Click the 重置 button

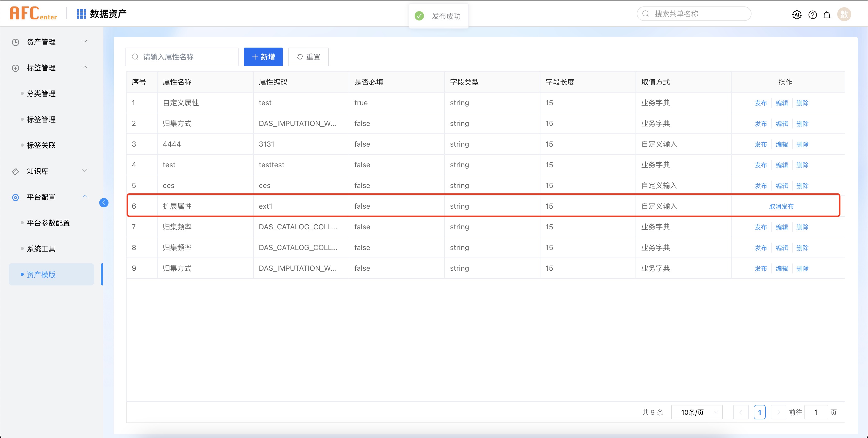pos(308,57)
